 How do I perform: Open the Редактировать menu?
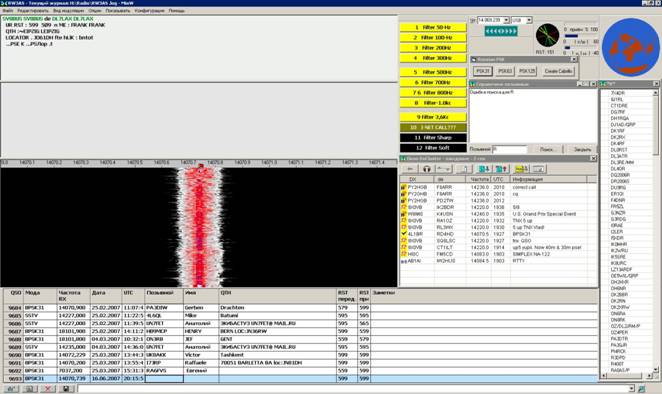coord(33,11)
